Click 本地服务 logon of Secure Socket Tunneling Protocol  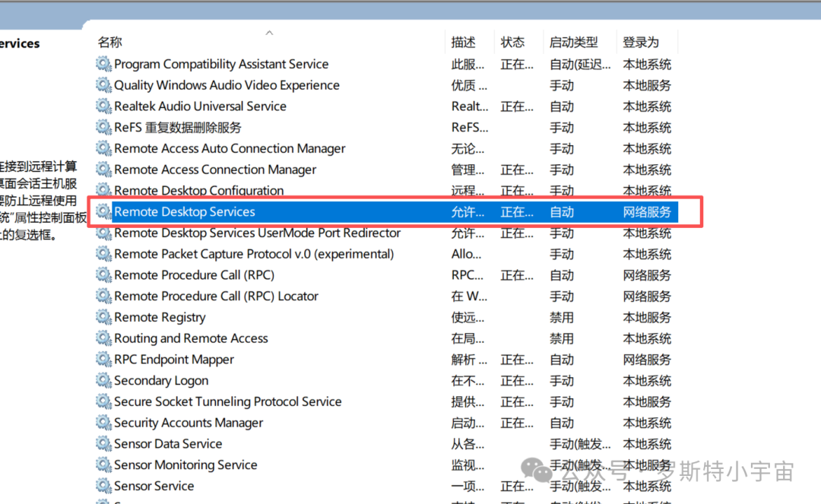coord(647,402)
